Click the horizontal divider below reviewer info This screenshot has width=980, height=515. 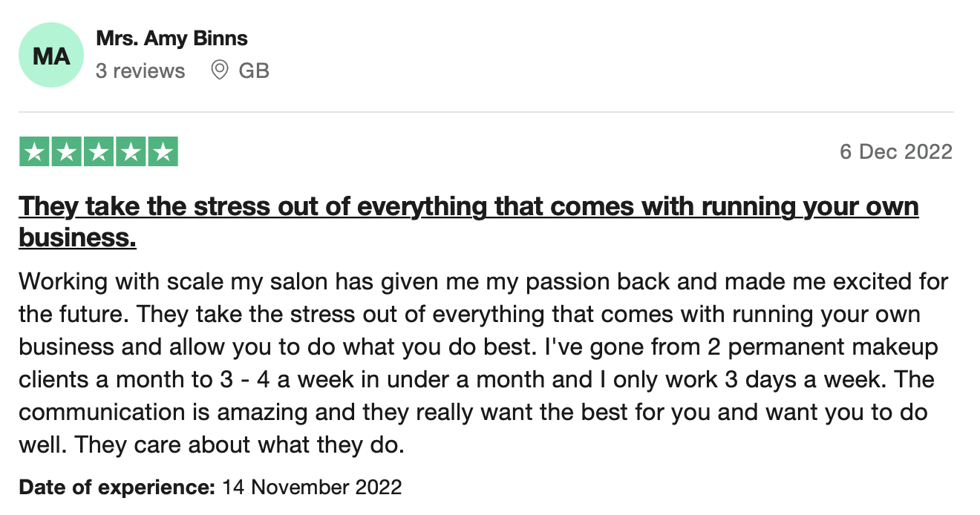pyautogui.click(x=486, y=113)
